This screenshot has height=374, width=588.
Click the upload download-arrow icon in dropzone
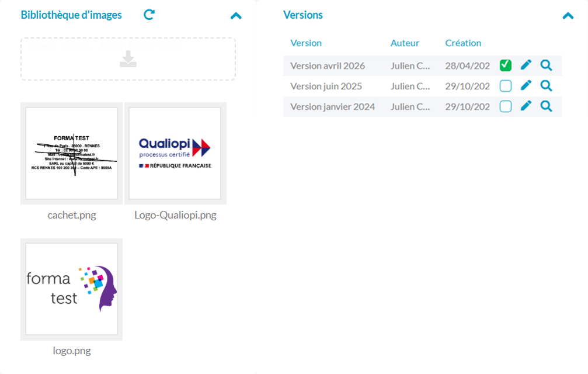point(128,59)
